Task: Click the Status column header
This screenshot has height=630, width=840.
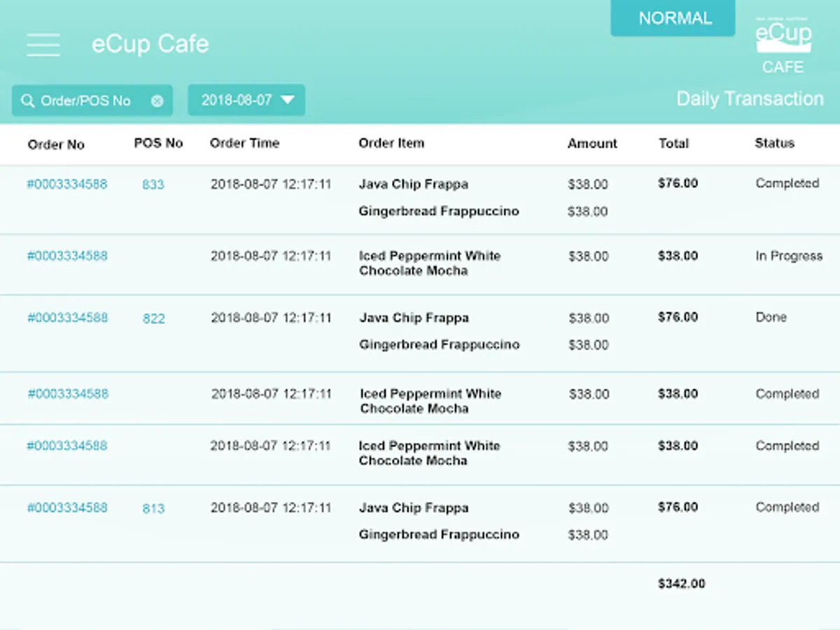Action: pyautogui.click(x=774, y=143)
